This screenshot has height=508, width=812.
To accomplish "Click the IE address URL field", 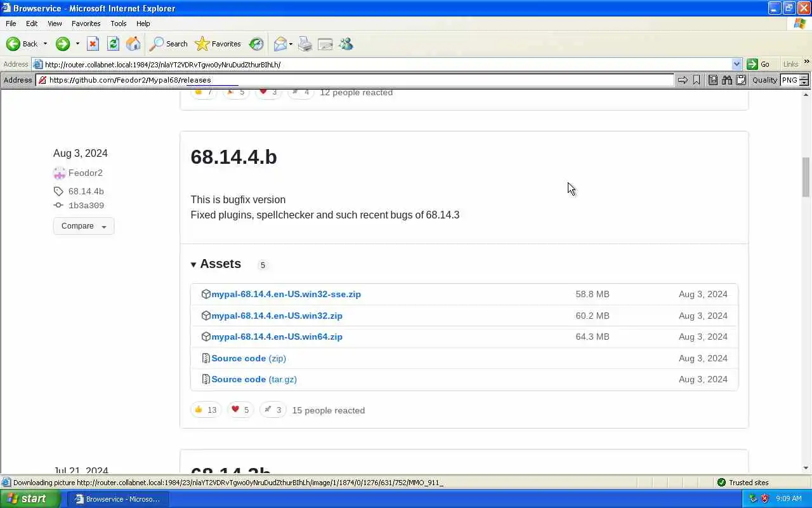I will (386, 65).
